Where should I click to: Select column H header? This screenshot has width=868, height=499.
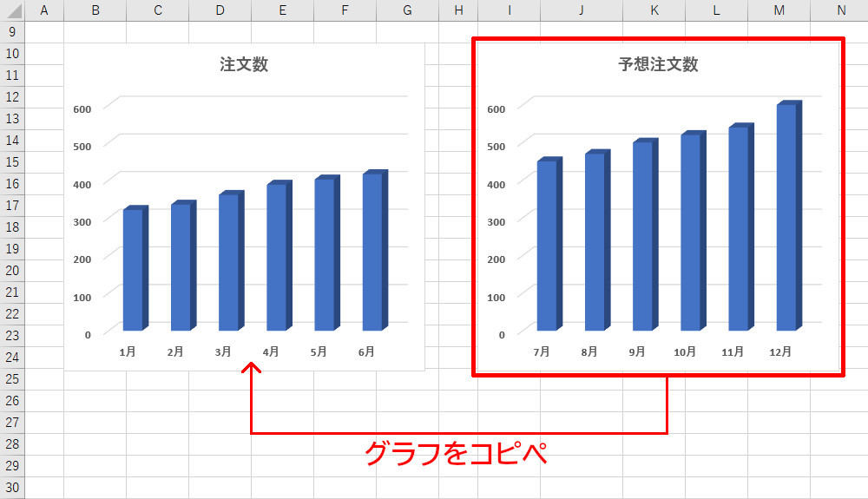pyautogui.click(x=458, y=10)
